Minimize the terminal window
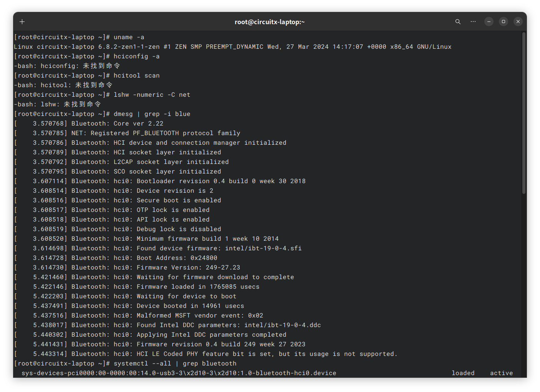 tap(489, 22)
